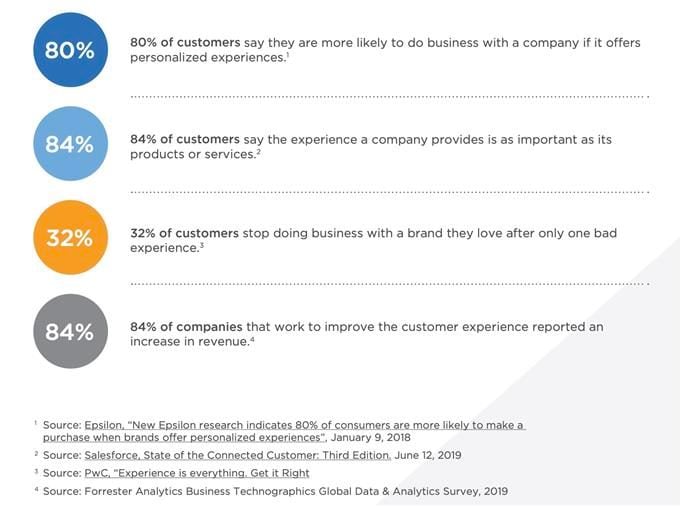Click the dotted separator below the 80% statement
The image size is (681, 506).
click(388, 96)
